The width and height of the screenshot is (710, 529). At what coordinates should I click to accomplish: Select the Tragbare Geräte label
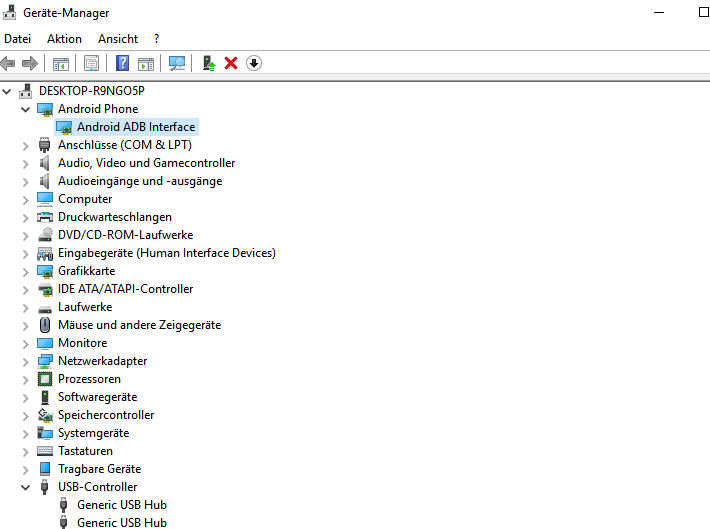(x=99, y=469)
